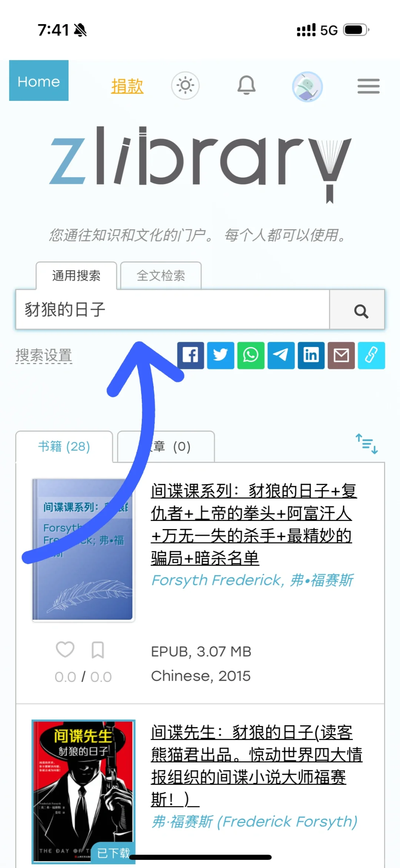
Task: Bookmark the first book result
Action: 98,650
